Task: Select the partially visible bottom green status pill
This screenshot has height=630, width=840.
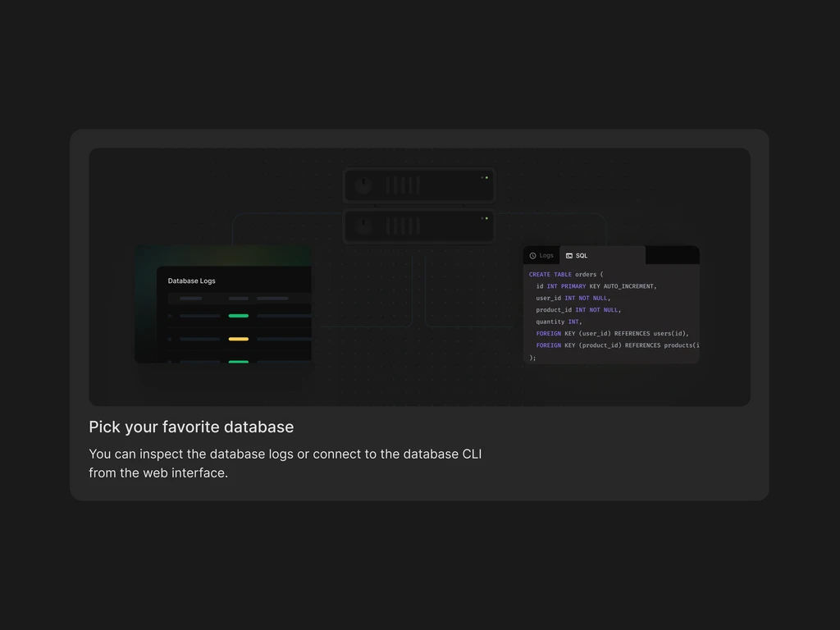Action: tap(239, 362)
